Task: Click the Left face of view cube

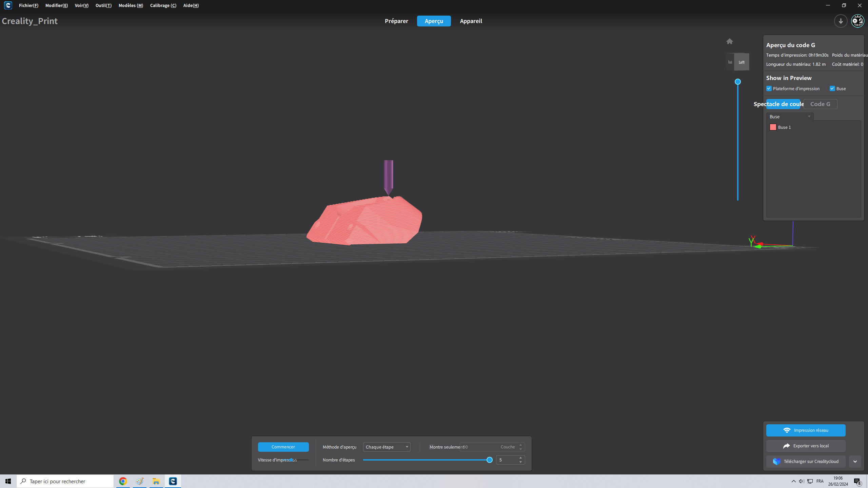Action: tap(742, 62)
